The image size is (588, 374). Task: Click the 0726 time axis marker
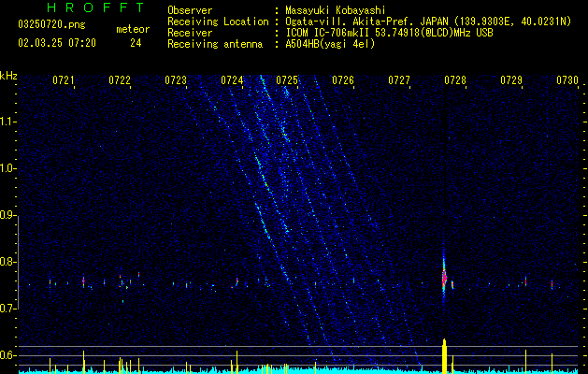[x=343, y=79]
